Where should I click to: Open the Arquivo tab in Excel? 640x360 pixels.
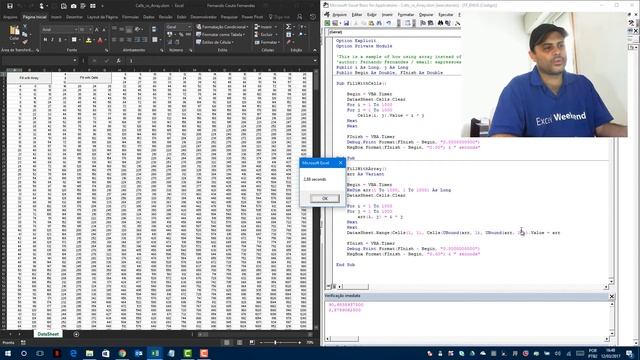[x=10, y=17]
